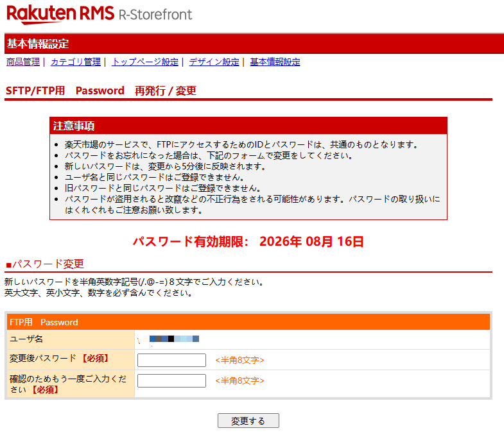
Task: Click the <半角8文字> hint beside confirmation field
Action: [239, 380]
